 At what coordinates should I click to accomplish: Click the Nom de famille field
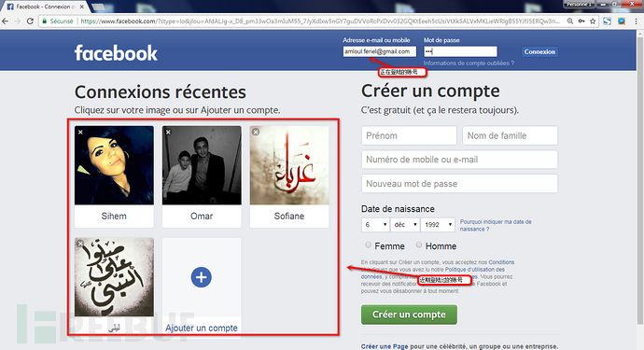click(x=511, y=135)
